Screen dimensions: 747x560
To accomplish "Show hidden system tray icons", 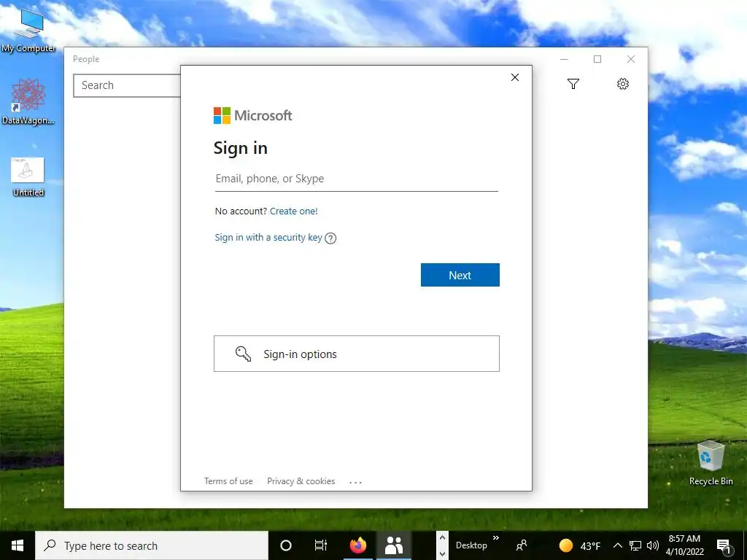I will [x=617, y=545].
